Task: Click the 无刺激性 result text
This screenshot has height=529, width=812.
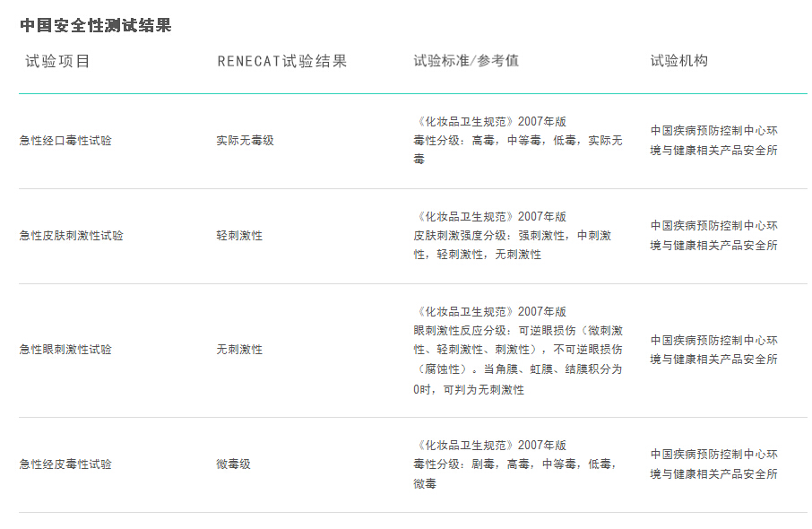Action: point(239,350)
